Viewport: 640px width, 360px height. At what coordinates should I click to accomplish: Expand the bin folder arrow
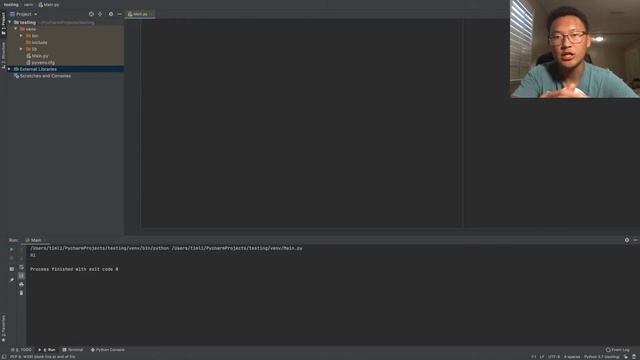(x=21, y=36)
